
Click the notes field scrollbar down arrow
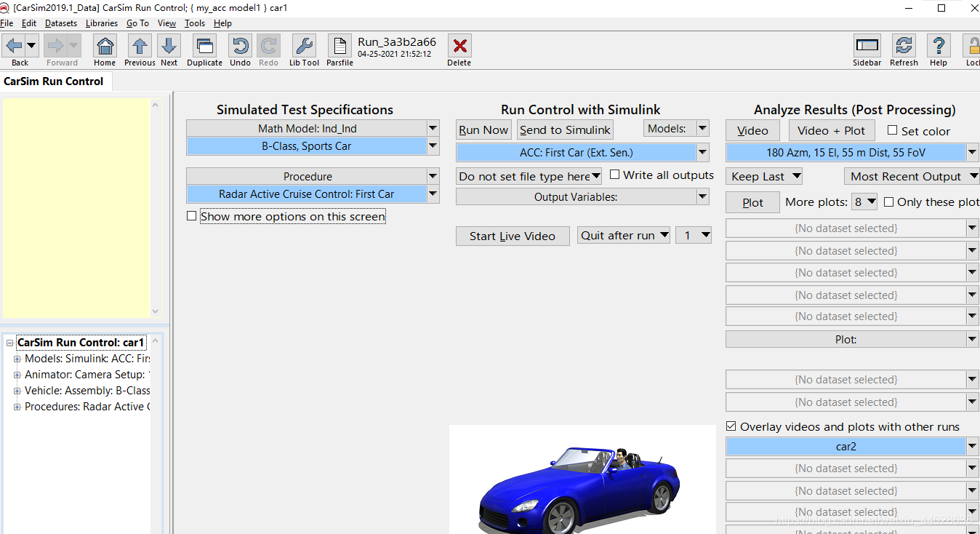(155, 311)
